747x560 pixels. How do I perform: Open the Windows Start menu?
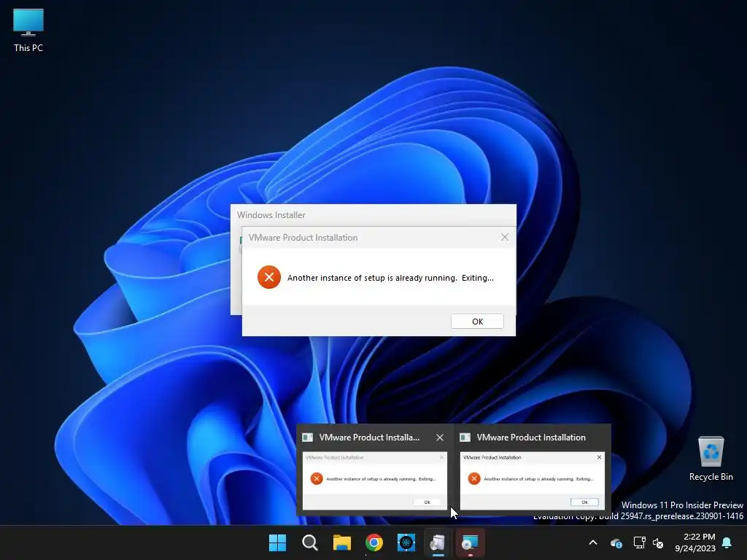click(x=277, y=542)
